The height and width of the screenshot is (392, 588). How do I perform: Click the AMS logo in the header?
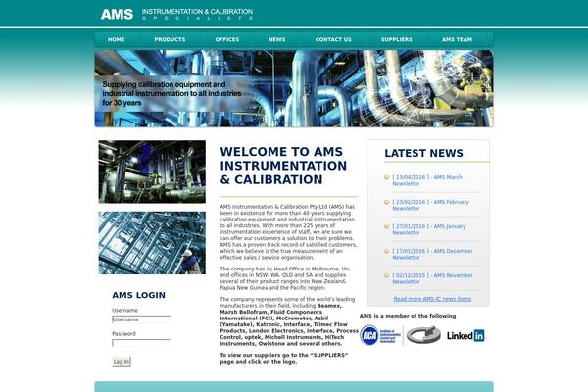coord(117,14)
